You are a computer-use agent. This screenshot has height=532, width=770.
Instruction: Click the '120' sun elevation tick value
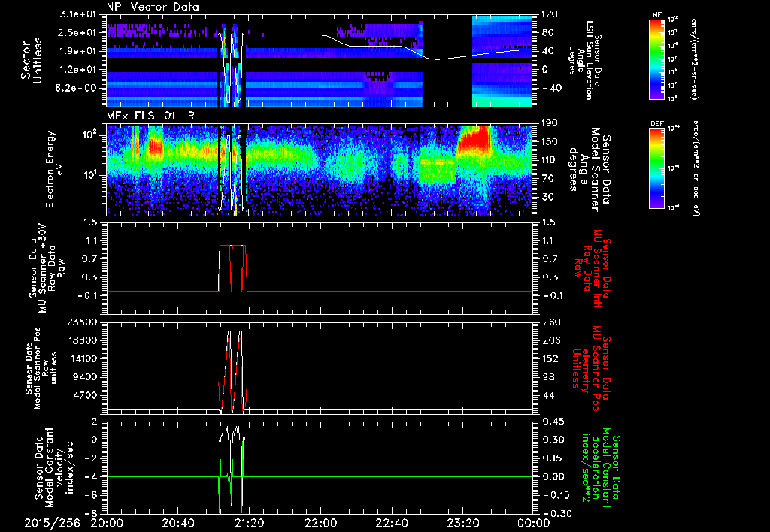click(x=548, y=14)
